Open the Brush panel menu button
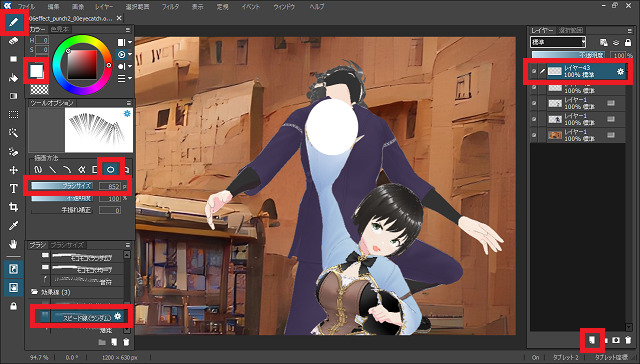 (128, 245)
